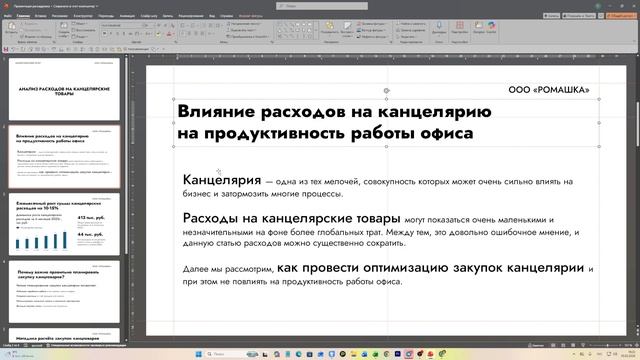Apply bold formatting with the Ж button
This screenshot has width=640, height=360.
[104, 34]
